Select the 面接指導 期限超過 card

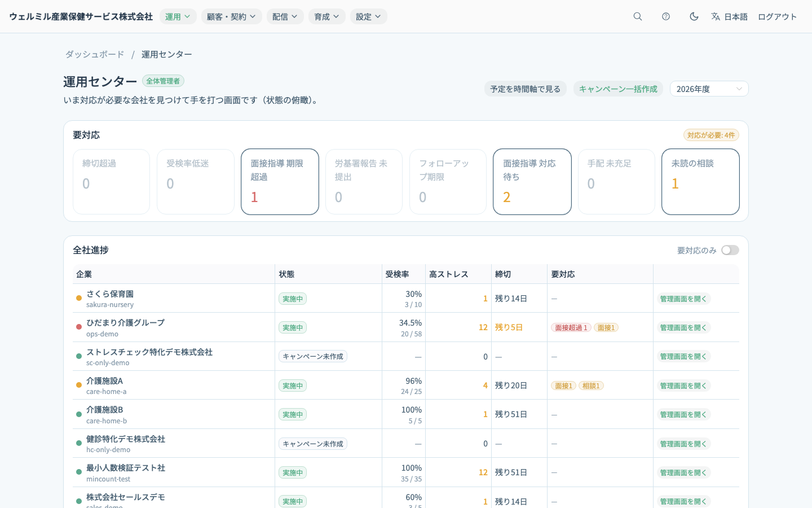point(280,182)
